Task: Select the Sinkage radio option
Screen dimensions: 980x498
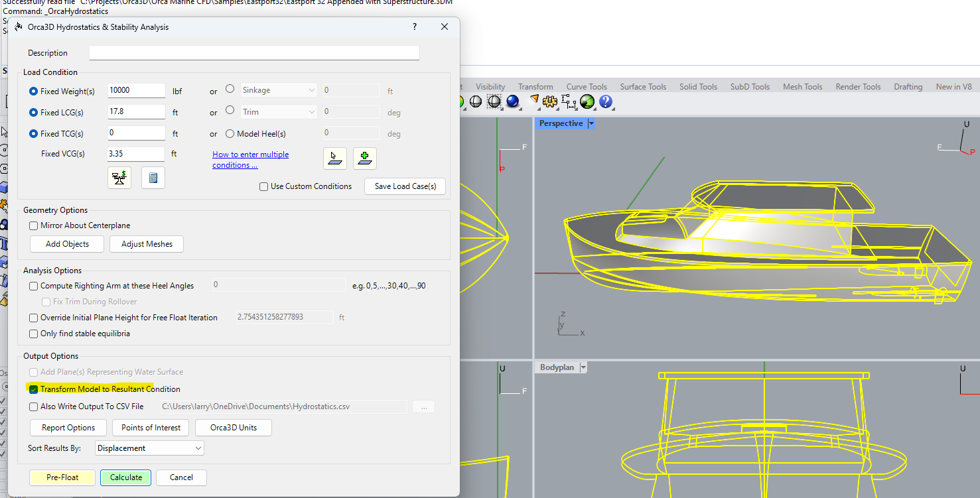Action: point(230,89)
